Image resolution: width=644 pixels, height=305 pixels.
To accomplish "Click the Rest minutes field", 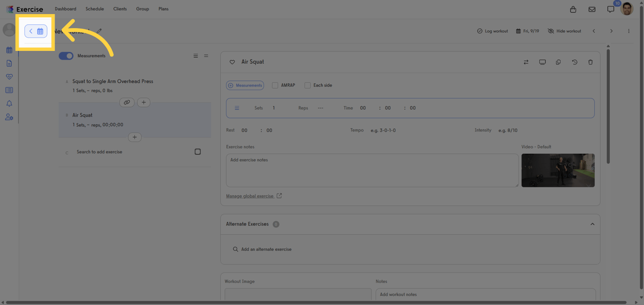I will tap(245, 130).
